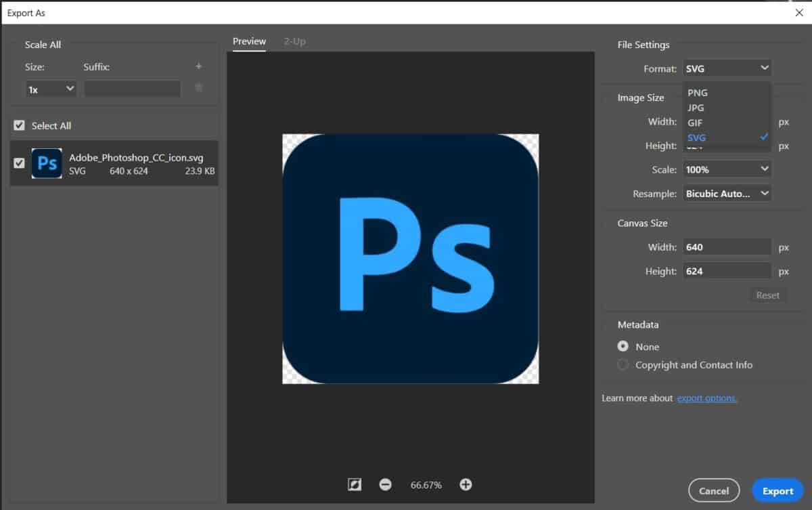Uncheck the Adobe_Photoshop_CC_icon.svg asset checkbox

pos(20,163)
